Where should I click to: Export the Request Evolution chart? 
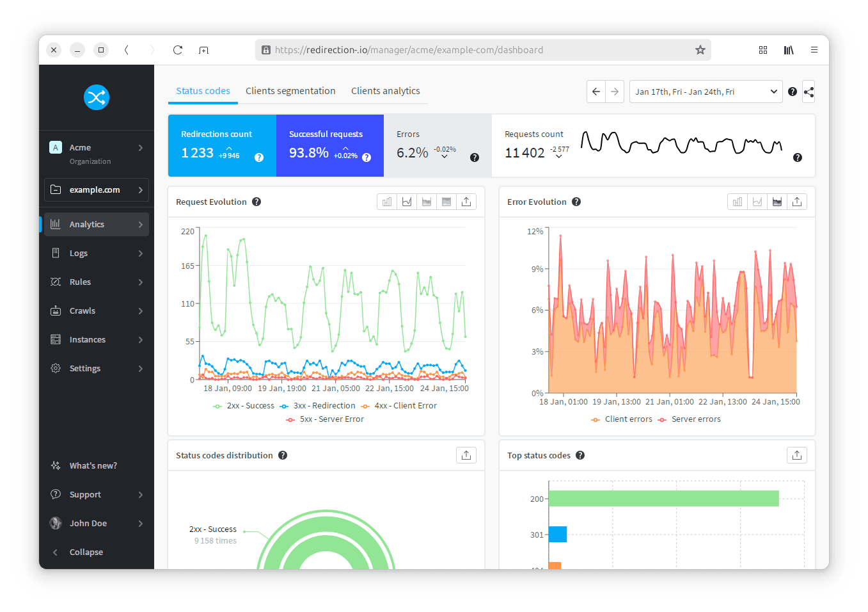[466, 202]
